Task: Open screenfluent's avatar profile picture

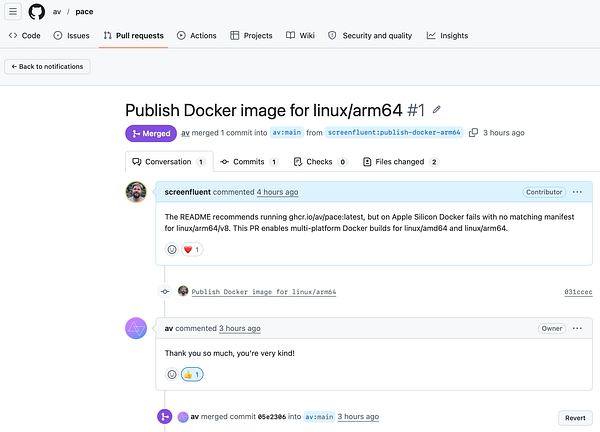Action: 136,192
